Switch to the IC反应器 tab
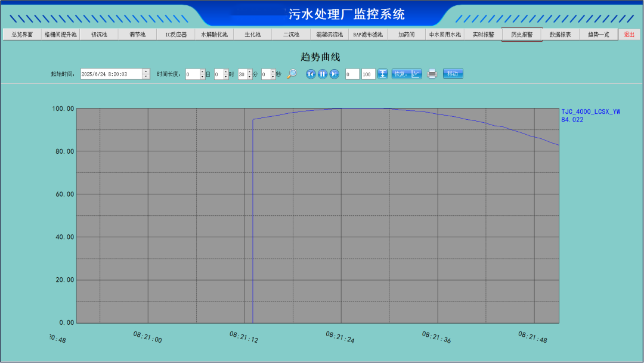 coord(176,35)
